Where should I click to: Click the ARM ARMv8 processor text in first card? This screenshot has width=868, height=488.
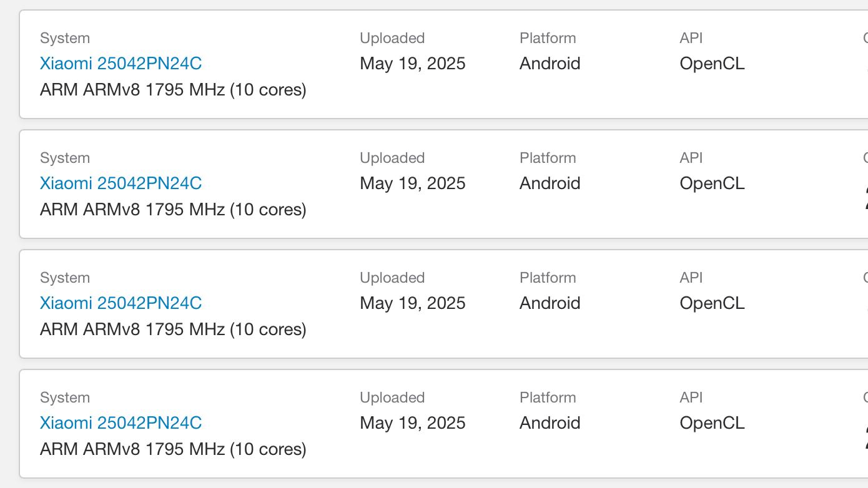point(173,90)
